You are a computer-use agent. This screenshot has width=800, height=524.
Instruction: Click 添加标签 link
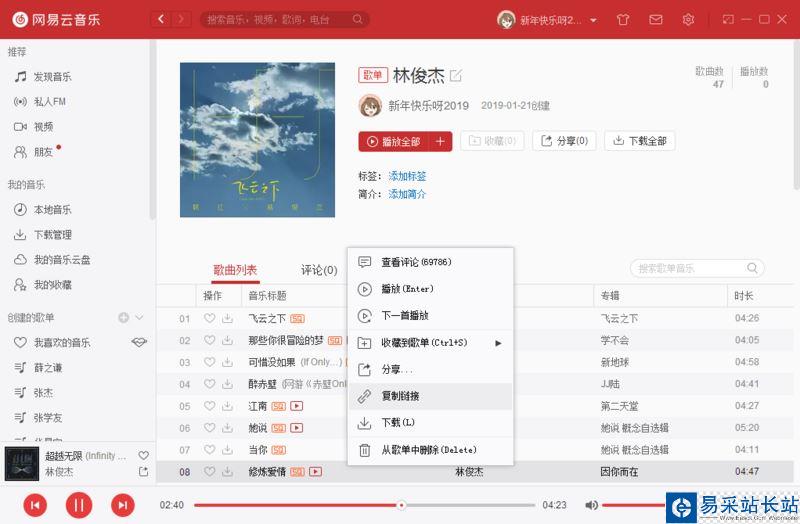407,176
